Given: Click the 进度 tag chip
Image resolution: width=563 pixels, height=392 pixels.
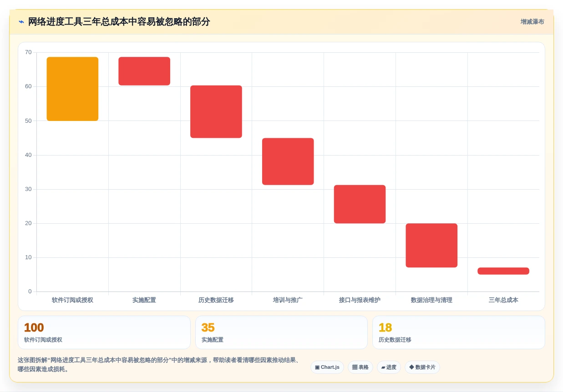Looking at the screenshot, I should 389,367.
